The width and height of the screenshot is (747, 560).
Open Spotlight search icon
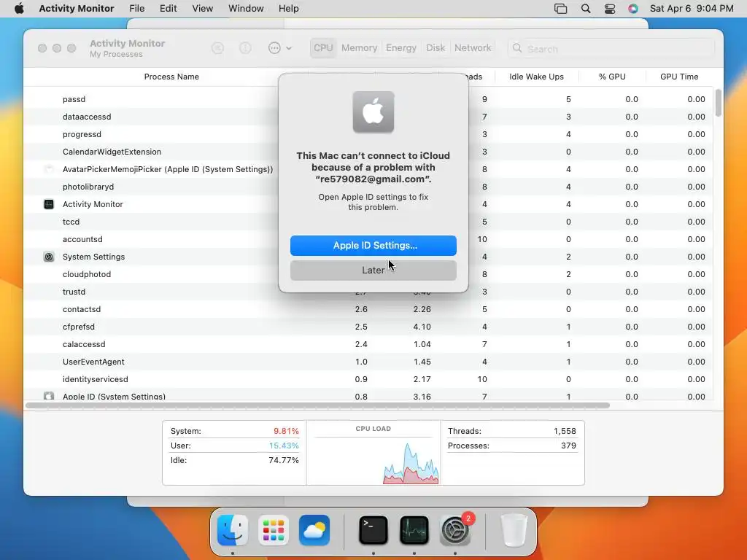pos(586,9)
